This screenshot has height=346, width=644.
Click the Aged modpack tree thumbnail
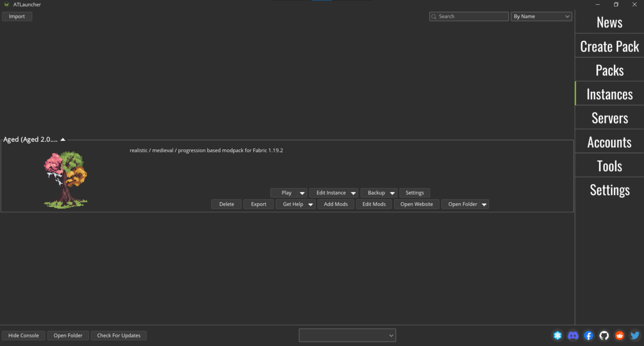click(x=64, y=178)
